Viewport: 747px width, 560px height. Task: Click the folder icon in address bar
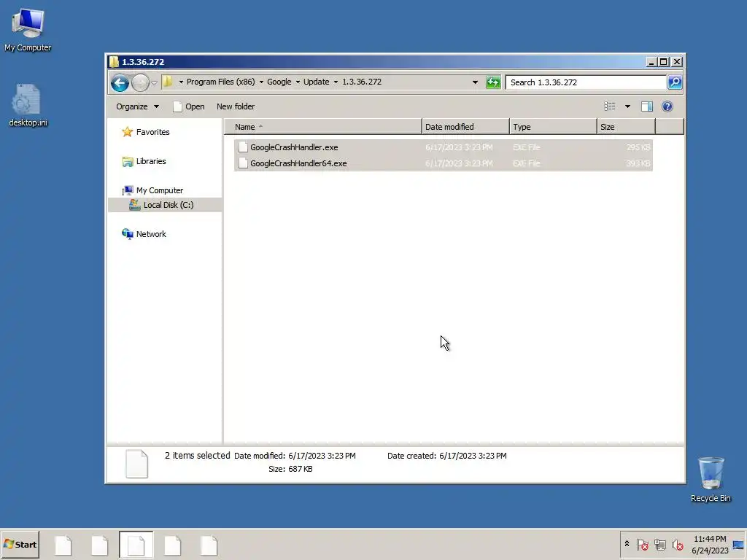[168, 82]
